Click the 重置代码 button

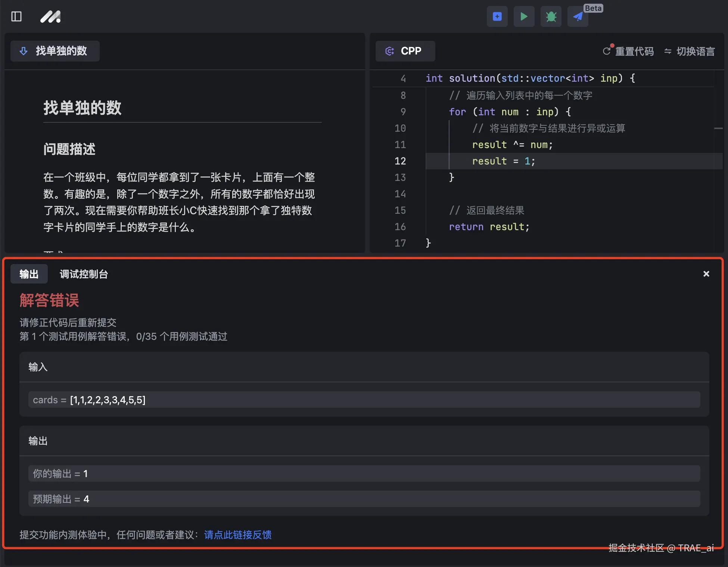coord(634,51)
